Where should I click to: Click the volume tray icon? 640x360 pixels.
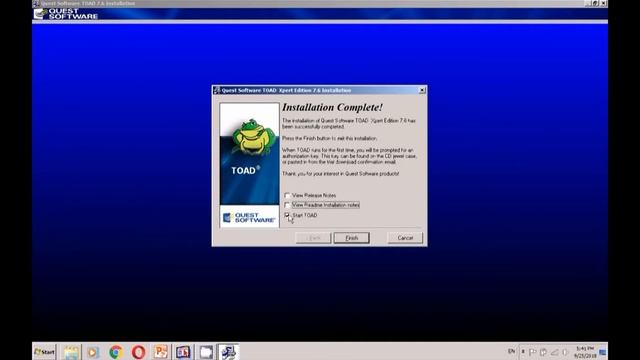tap(565, 352)
